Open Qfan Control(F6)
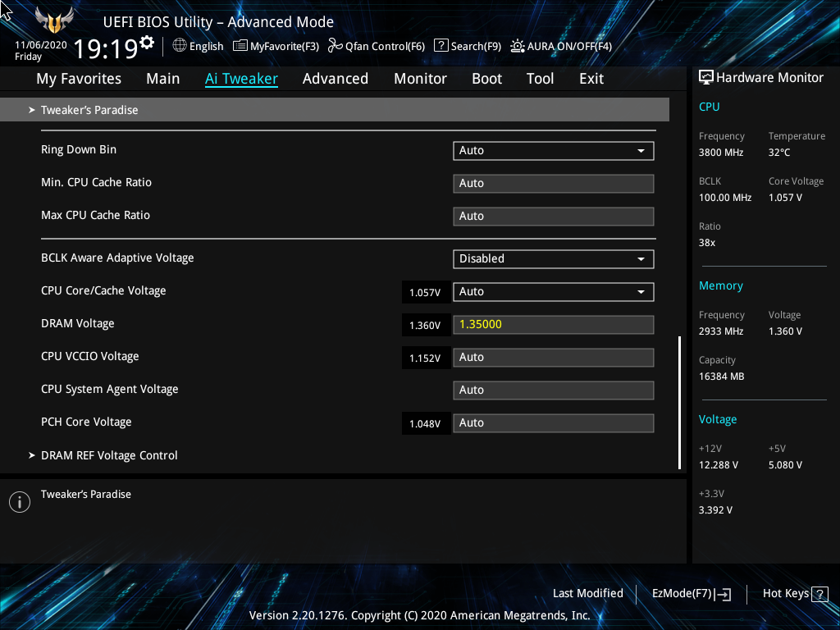This screenshot has height=630, width=840. point(376,46)
